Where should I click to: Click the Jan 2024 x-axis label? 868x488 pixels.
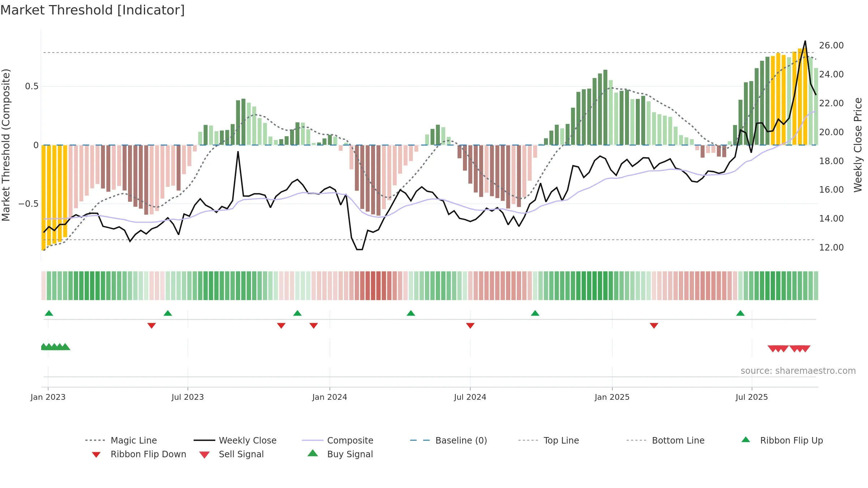click(329, 397)
